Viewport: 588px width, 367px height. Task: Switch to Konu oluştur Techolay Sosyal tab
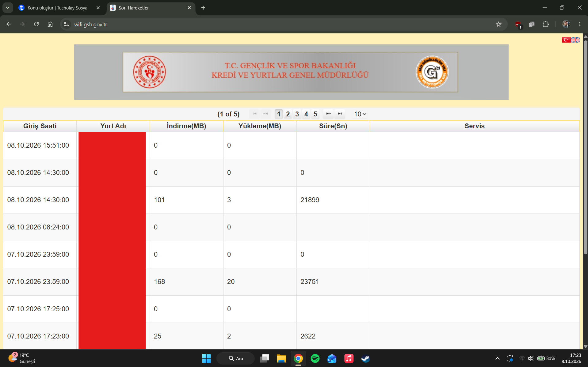click(x=58, y=8)
